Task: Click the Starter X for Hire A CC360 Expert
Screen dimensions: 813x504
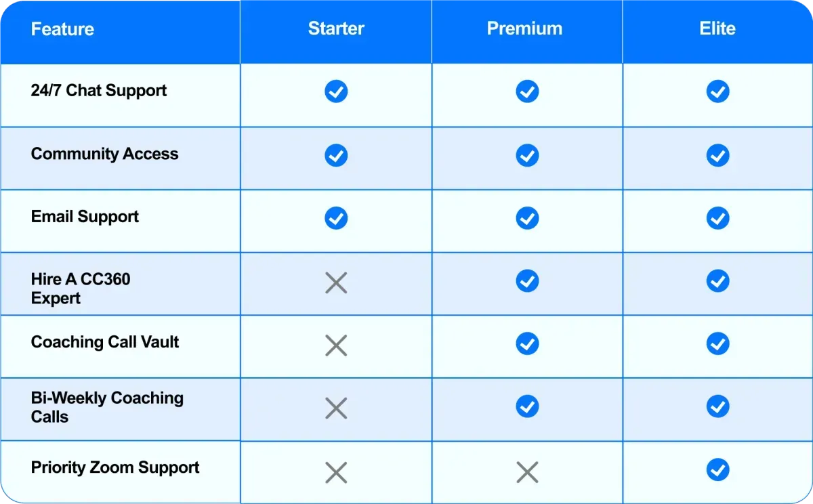Action: (336, 282)
